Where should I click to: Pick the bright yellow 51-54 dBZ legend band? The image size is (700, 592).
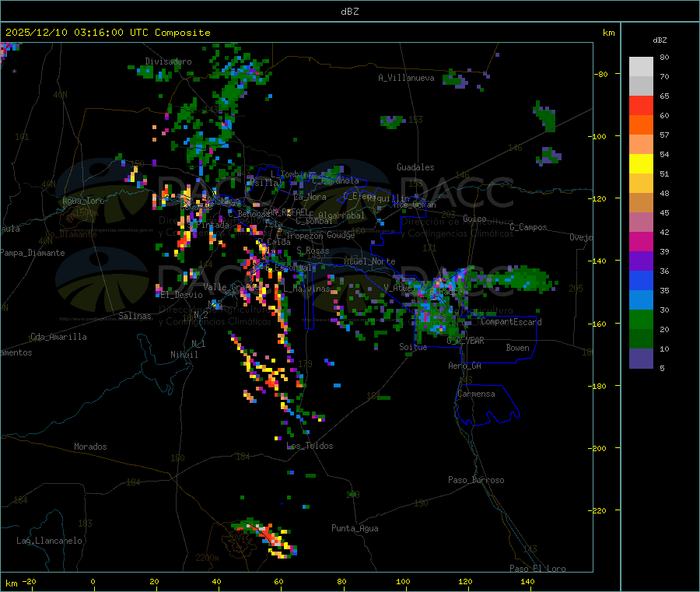(641, 164)
